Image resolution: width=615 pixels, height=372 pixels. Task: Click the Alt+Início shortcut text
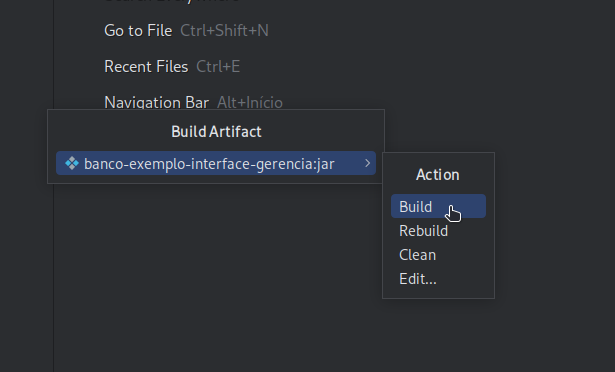tap(250, 102)
